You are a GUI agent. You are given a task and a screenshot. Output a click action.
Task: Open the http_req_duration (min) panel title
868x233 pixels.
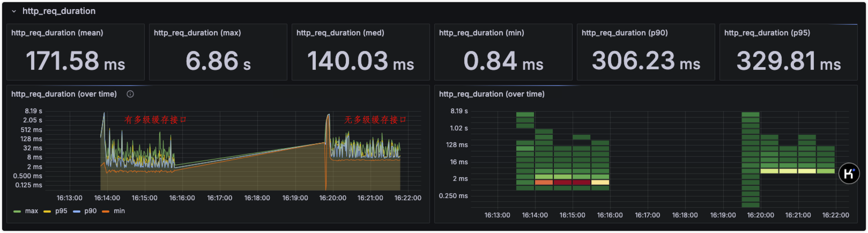pos(481,33)
